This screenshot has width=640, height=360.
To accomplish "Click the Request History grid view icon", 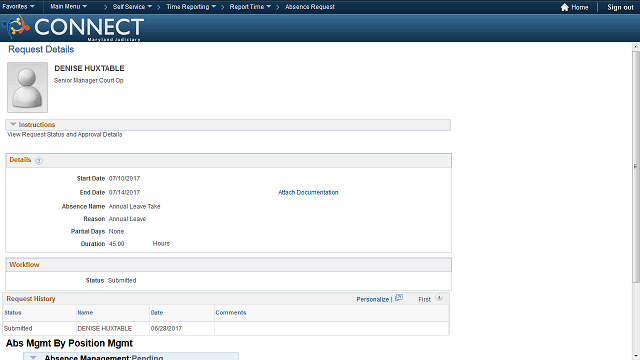I will pyautogui.click(x=399, y=298).
